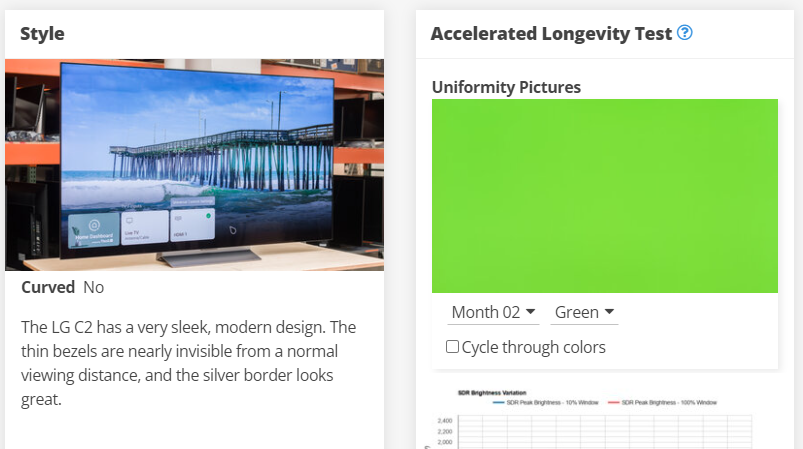
Task: Click the Style section heading
Action: 43,34
